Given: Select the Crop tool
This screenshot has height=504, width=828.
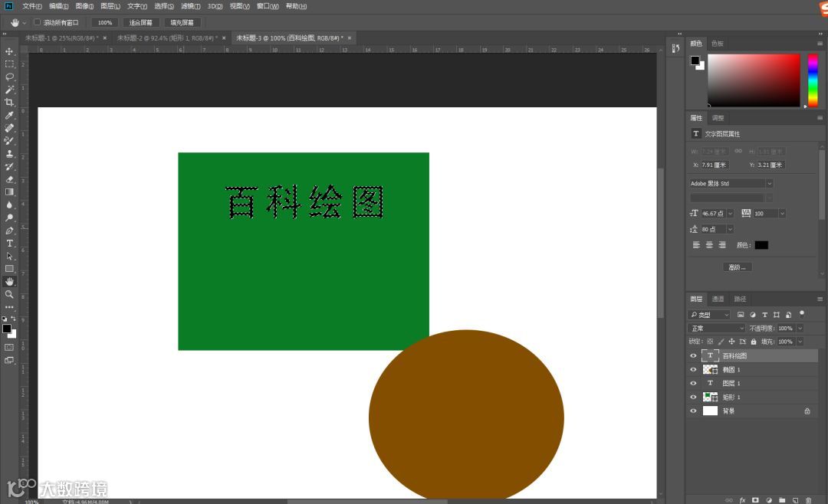Looking at the screenshot, I should tap(9, 103).
